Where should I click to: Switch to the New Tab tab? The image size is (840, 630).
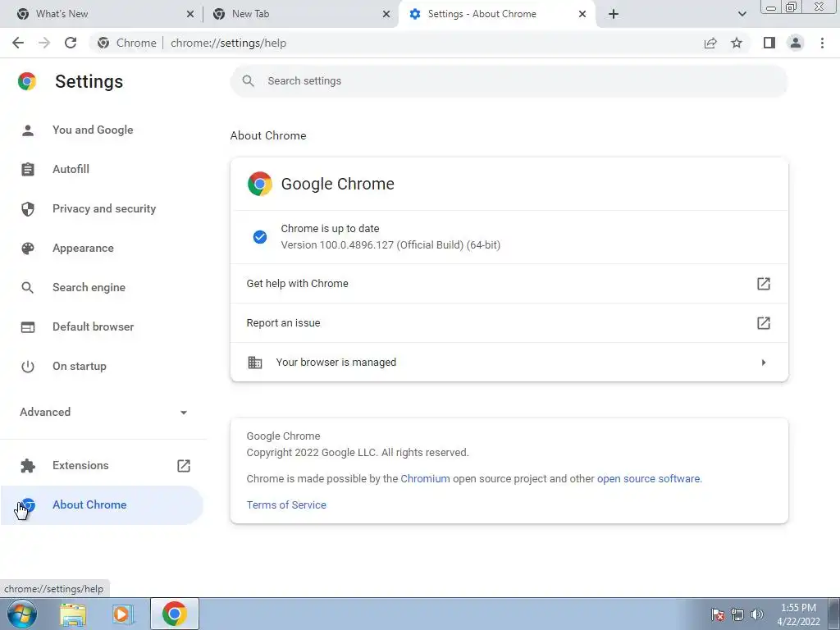tap(300, 14)
